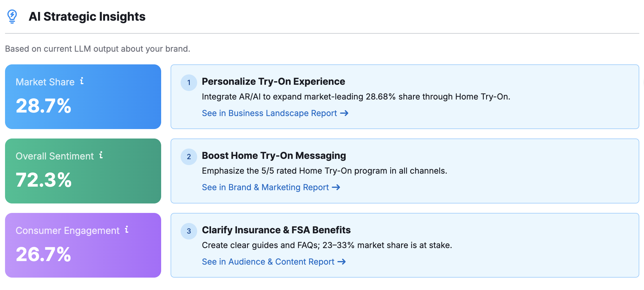Click the arrow beside Brand & Marketing Report link
The height and width of the screenshot is (290, 644).
(x=336, y=187)
